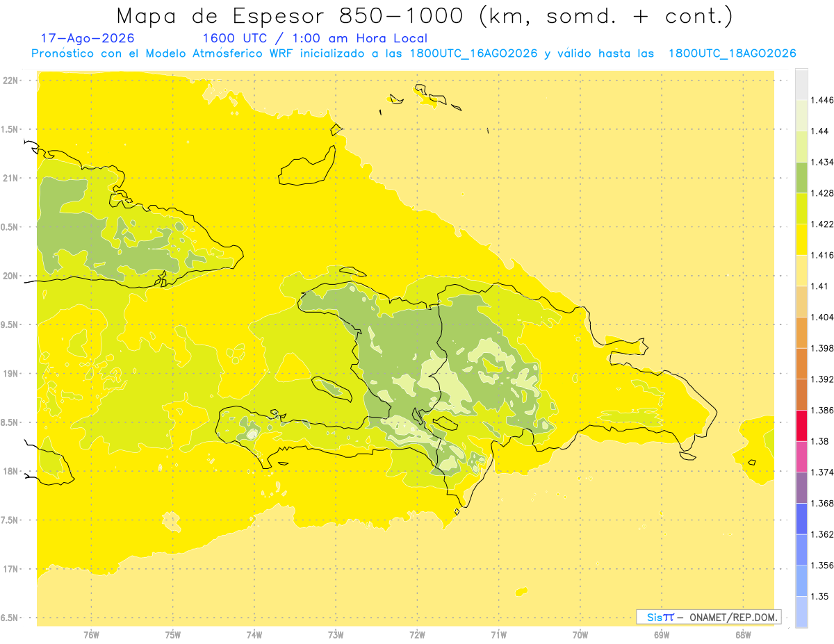Viewport: 834px width, 644px height.
Task: Select the date '17-Ago-2026'
Action: tap(88, 38)
